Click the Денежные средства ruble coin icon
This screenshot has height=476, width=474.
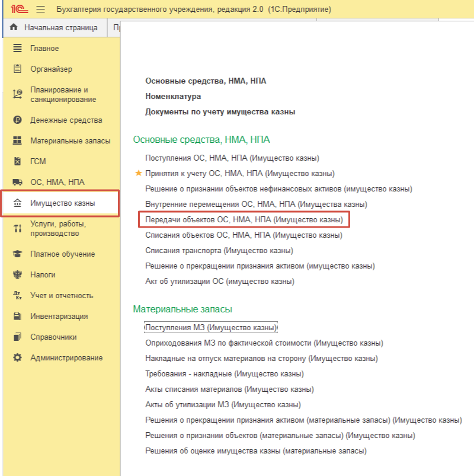pos(17,120)
